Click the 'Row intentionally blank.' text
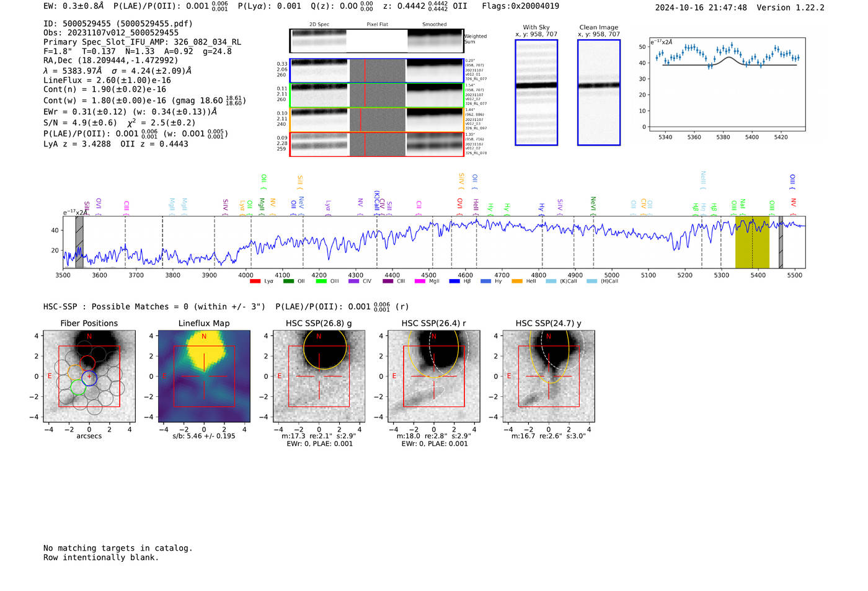The image size is (868, 591). (101, 558)
